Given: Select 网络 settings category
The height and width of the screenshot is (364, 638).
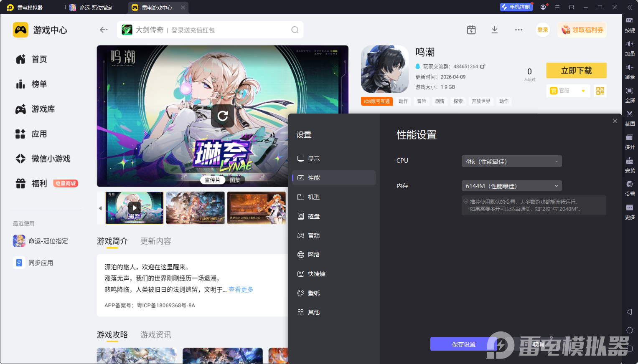Looking at the screenshot, I should [334, 255].
